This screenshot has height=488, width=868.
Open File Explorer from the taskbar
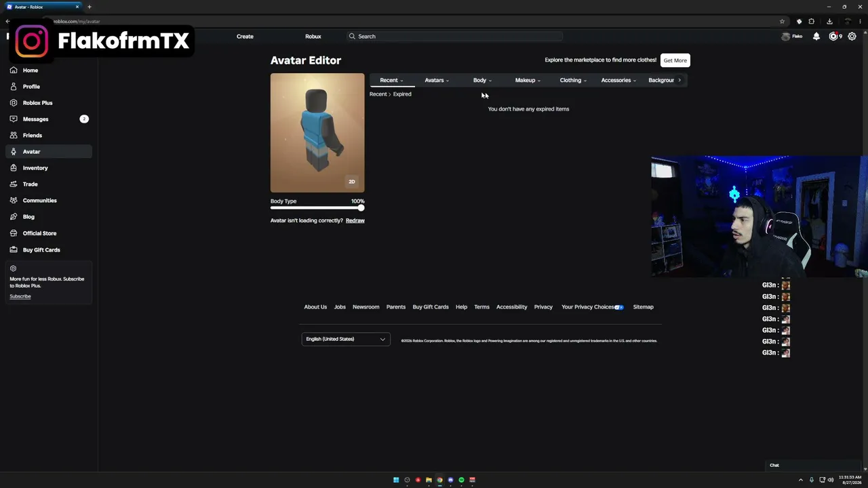(x=429, y=480)
